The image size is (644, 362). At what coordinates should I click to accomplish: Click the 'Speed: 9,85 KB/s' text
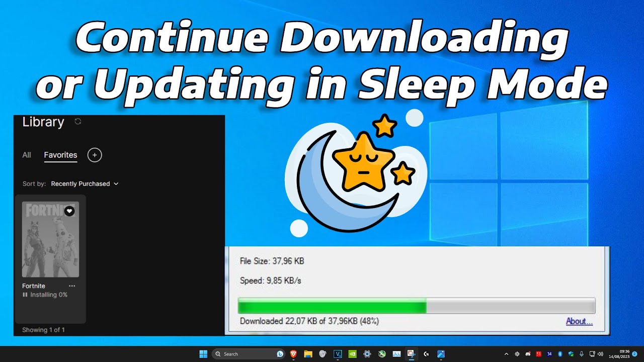click(271, 281)
